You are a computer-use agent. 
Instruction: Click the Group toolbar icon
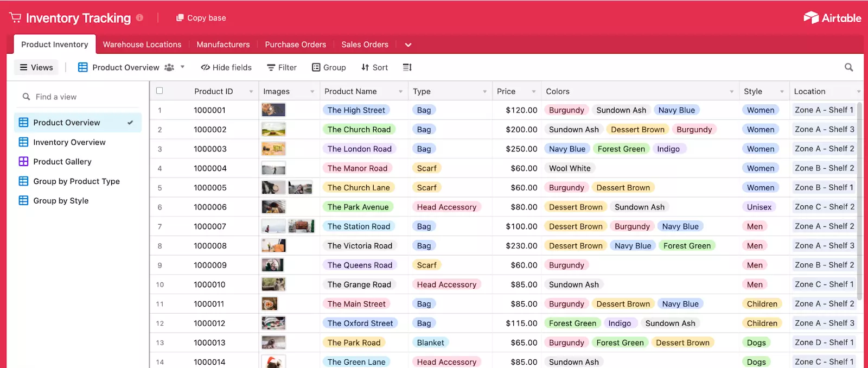316,67
